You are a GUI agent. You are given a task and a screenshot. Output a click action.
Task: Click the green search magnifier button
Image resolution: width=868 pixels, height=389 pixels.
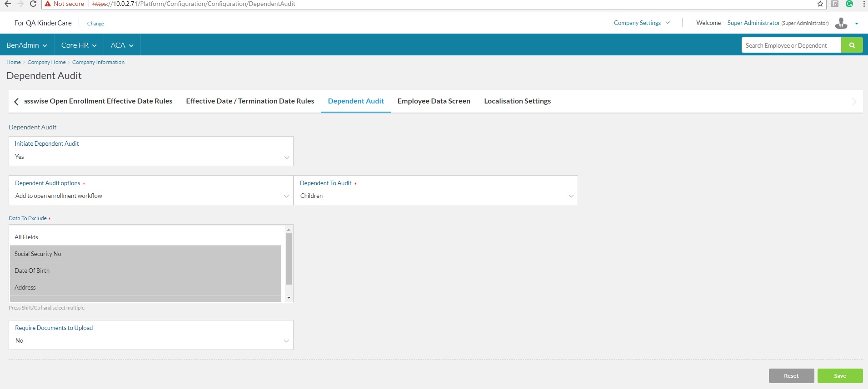852,45
